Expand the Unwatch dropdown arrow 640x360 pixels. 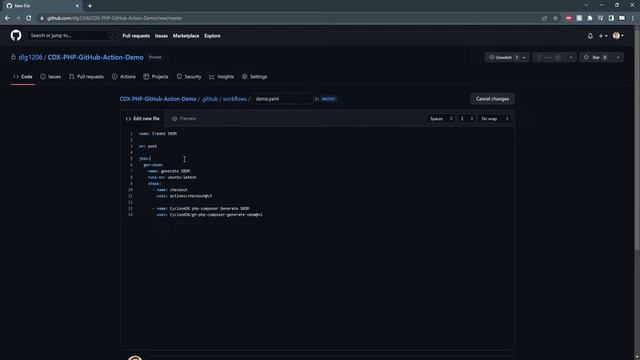524,58
